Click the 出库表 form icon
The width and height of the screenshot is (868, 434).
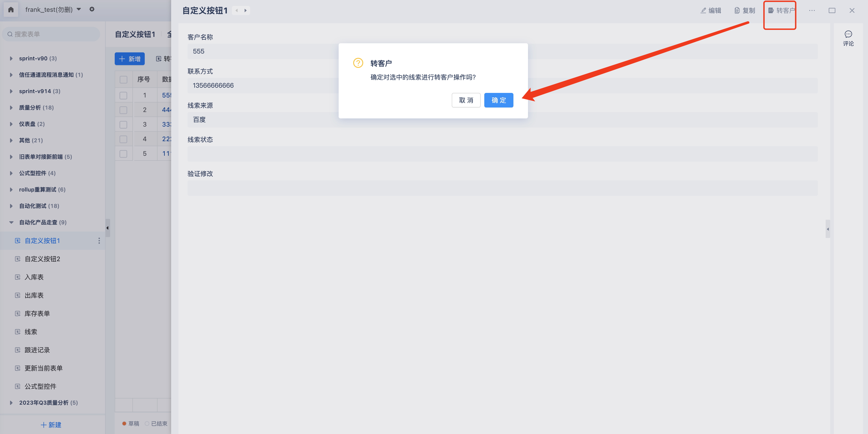(x=18, y=295)
